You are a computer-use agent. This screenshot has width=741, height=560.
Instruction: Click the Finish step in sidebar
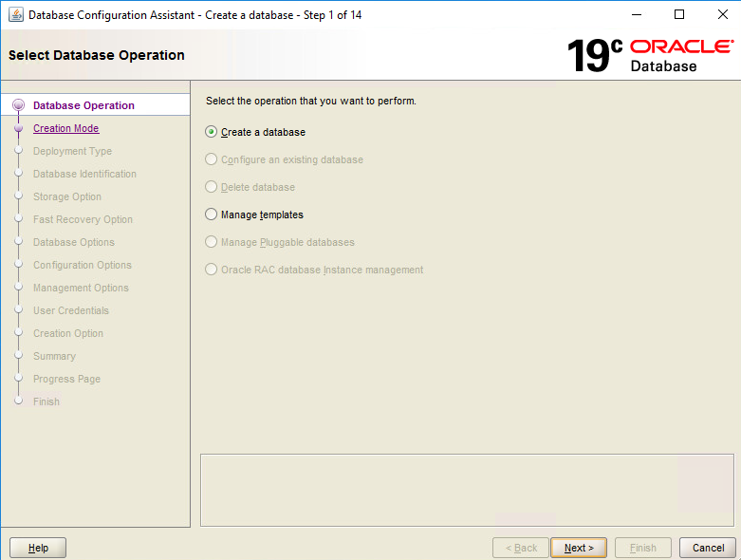46,401
